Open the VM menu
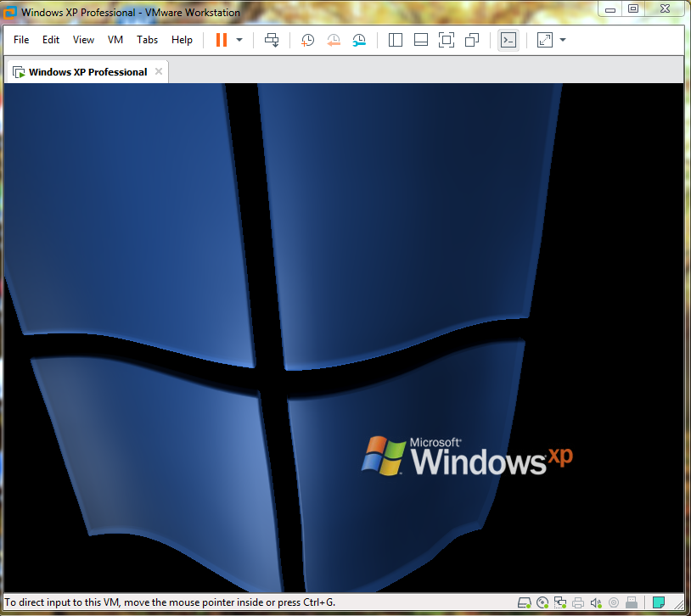 tap(115, 40)
